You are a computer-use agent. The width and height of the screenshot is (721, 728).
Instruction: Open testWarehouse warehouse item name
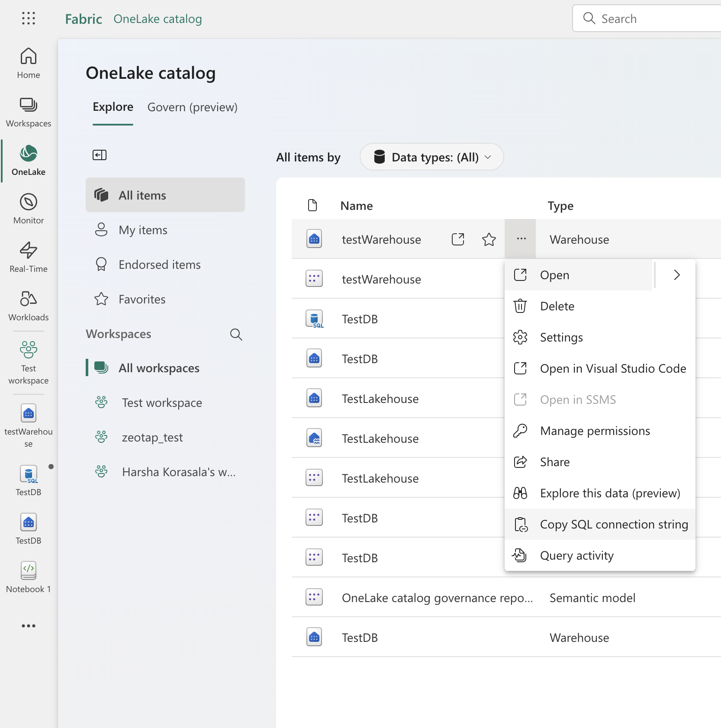381,239
